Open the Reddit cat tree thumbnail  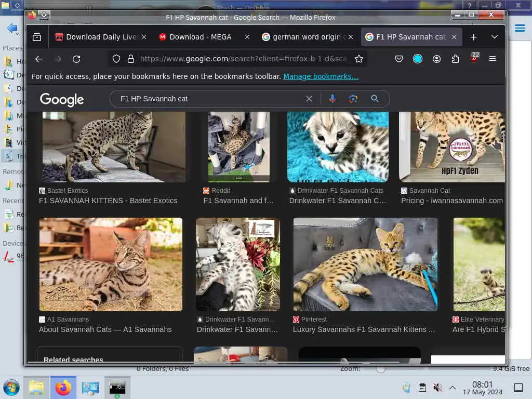click(x=239, y=147)
